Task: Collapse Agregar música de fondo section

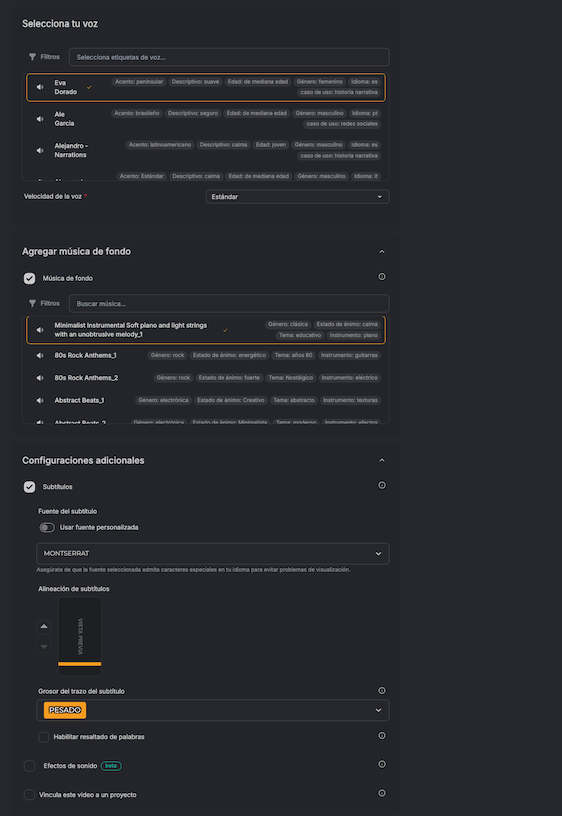Action: (x=382, y=252)
